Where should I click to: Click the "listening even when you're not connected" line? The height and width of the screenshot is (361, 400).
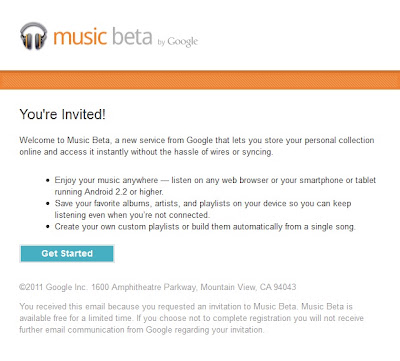(132, 215)
